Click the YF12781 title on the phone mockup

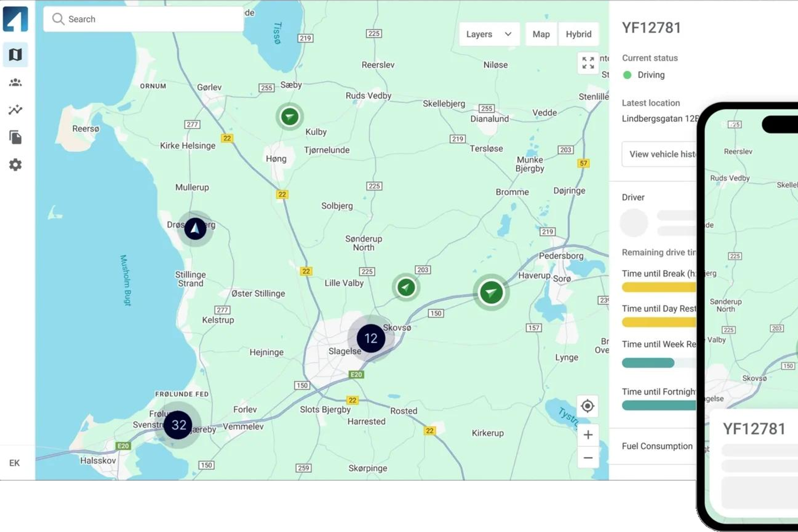(754, 429)
